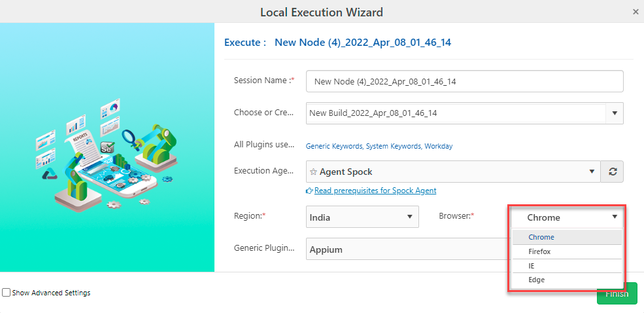Viewport: 644px width, 313px height.
Task: Click the Finish button
Action: 617,293
